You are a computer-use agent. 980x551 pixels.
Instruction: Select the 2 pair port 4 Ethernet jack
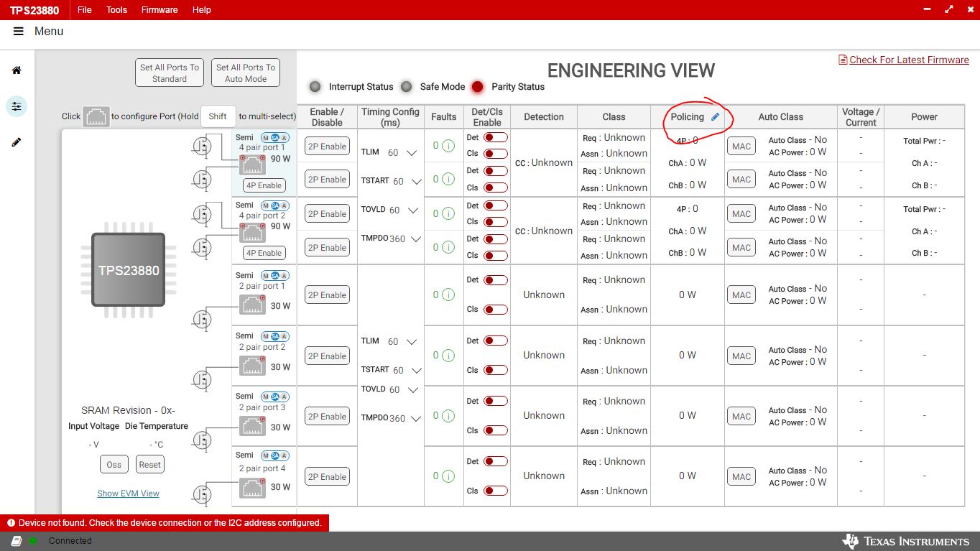tap(252, 487)
